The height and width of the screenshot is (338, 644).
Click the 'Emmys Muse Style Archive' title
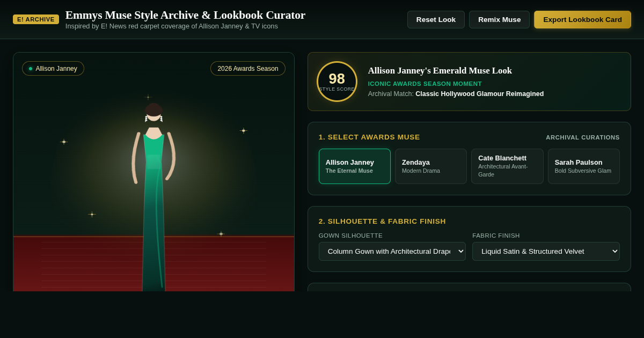pyautogui.click(x=185, y=15)
